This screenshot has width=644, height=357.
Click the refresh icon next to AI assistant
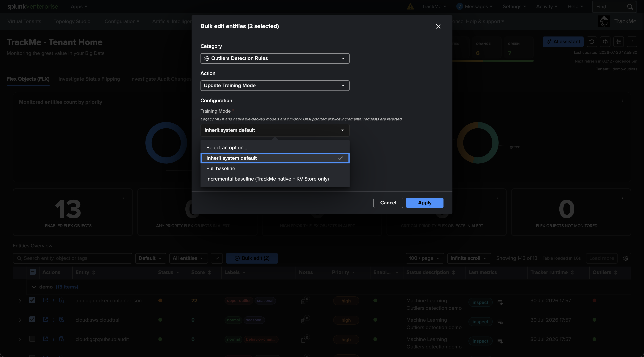[591, 42]
